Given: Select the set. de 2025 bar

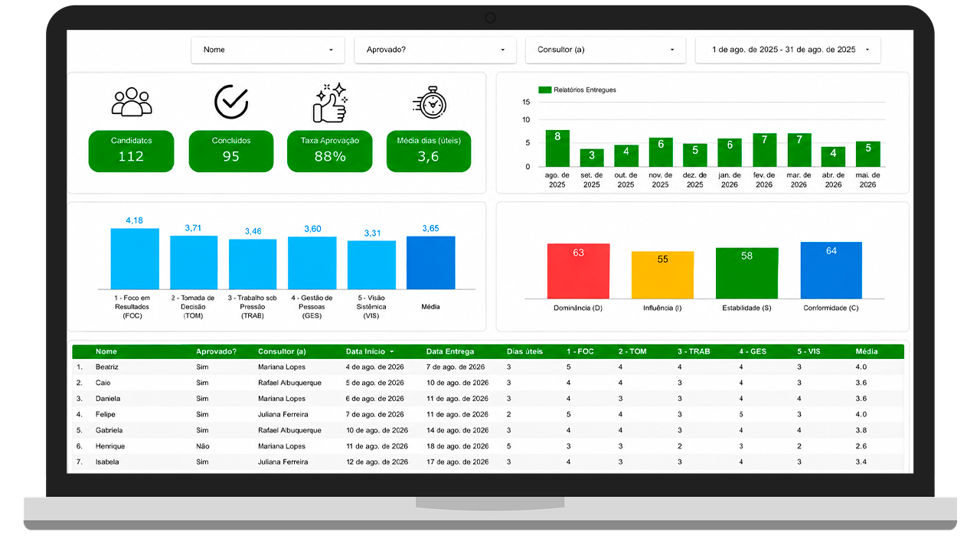Looking at the screenshot, I should pos(592,158).
